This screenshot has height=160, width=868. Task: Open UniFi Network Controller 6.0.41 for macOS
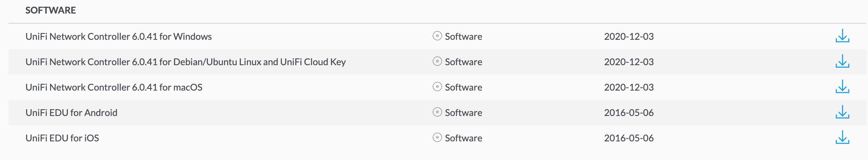tap(114, 87)
